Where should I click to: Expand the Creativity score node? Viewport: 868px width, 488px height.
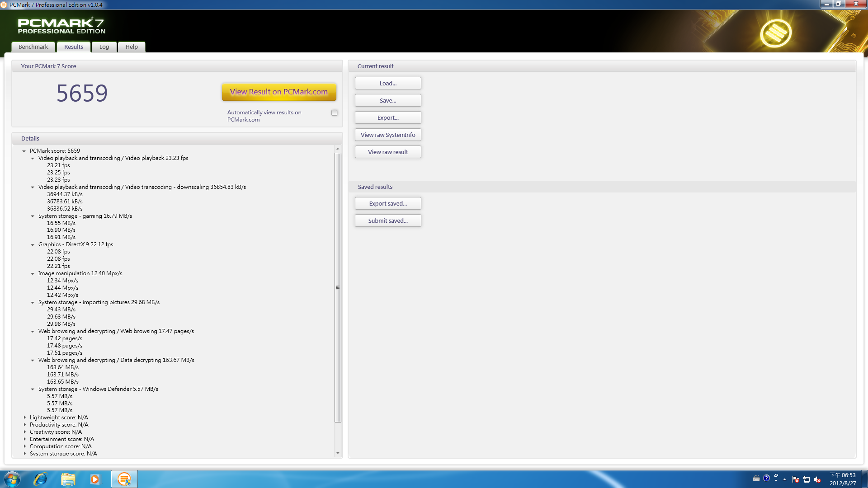24,432
